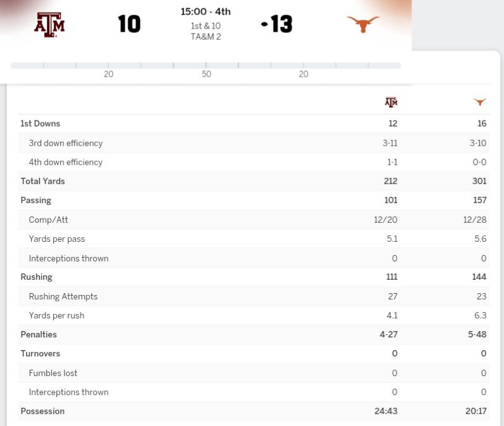Select the Penalties row label
The height and width of the screenshot is (426, 504).
tap(39, 334)
